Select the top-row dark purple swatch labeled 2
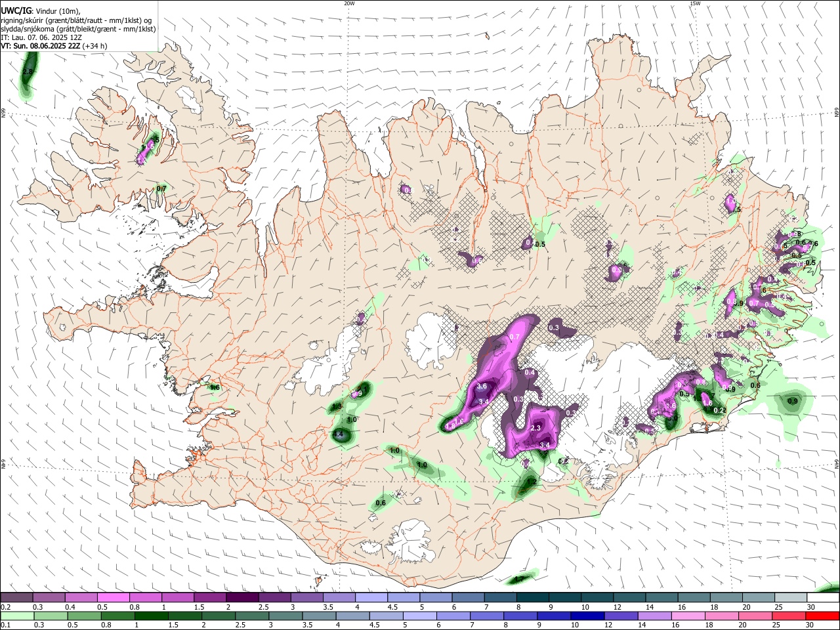 tap(242, 597)
